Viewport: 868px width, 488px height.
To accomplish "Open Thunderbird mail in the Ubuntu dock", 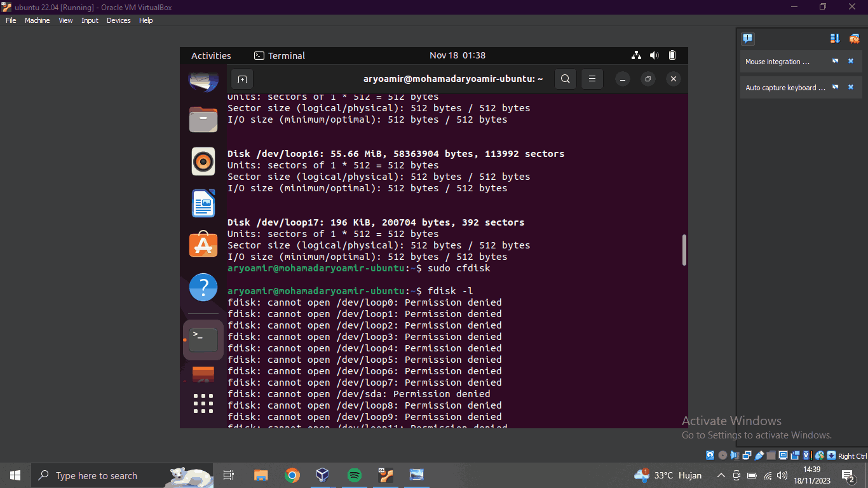I will (203, 81).
